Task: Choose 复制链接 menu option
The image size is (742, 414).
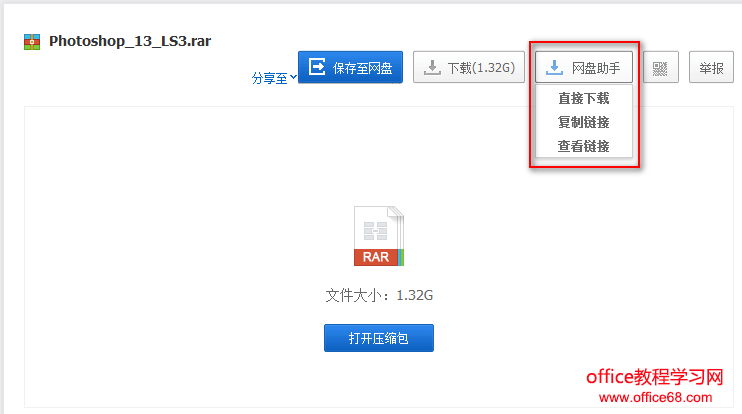Action: (583, 122)
